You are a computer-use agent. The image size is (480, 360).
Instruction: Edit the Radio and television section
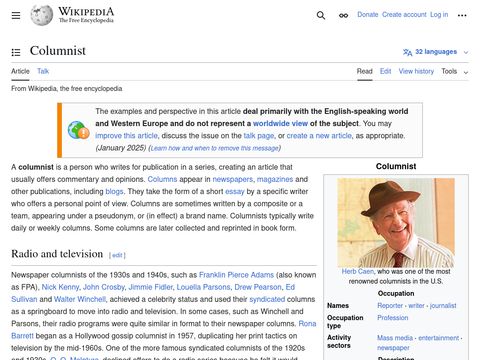117,255
